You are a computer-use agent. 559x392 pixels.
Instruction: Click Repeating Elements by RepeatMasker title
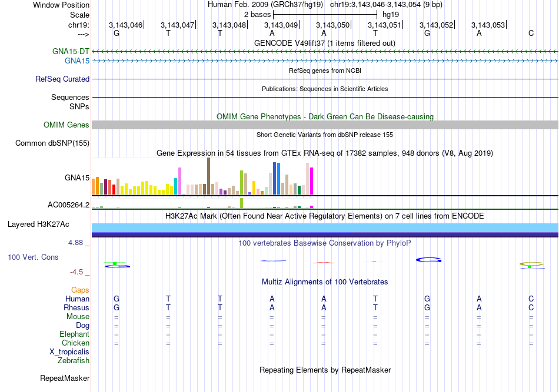pos(325,370)
